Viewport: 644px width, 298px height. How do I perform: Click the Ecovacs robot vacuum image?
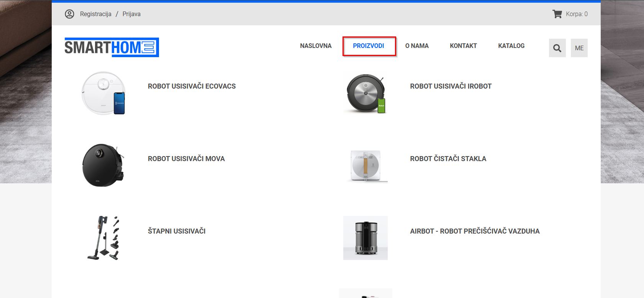103,93
